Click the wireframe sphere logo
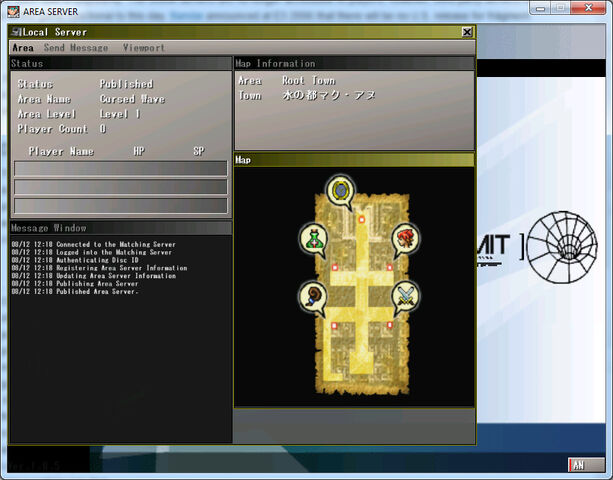The image size is (613, 480). [562, 247]
